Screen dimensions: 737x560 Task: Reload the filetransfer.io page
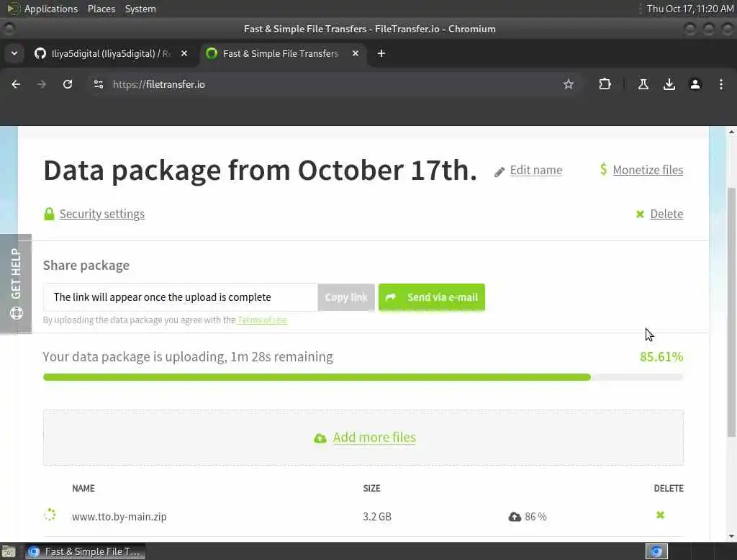point(68,84)
